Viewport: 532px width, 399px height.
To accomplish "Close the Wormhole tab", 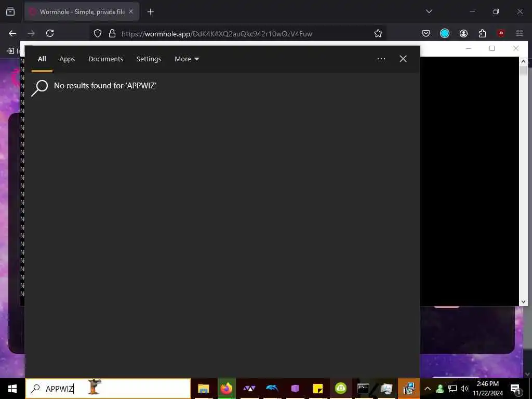I will [x=131, y=11].
